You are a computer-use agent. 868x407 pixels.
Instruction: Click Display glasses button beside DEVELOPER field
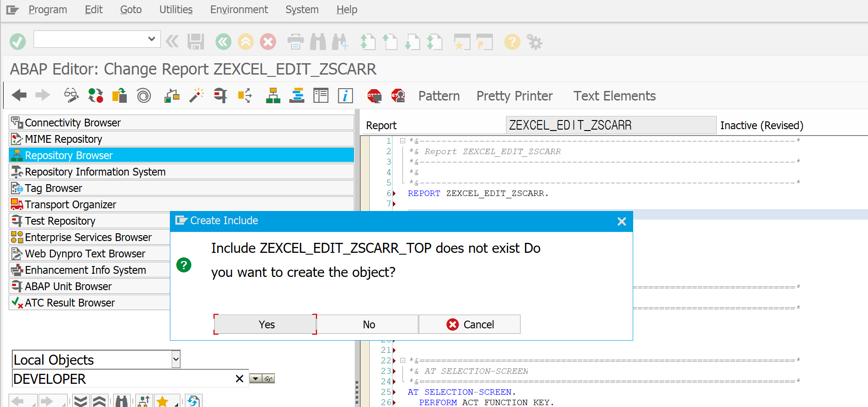pos(268,378)
